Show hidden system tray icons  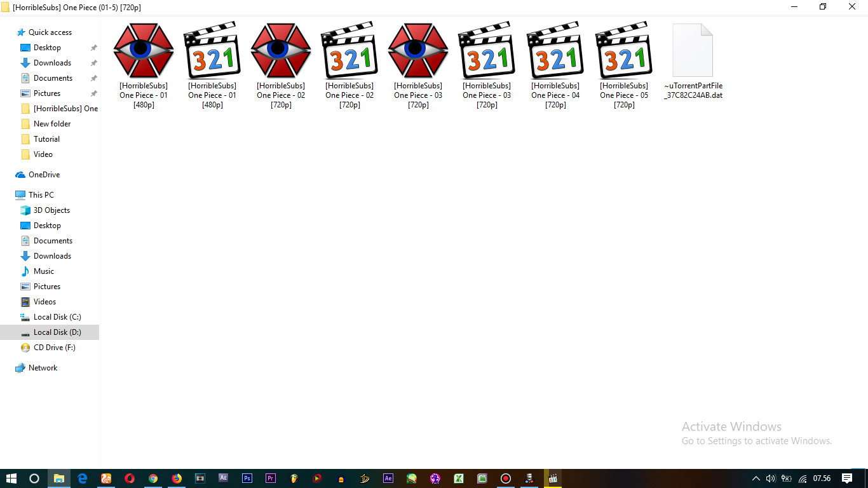coord(756,478)
